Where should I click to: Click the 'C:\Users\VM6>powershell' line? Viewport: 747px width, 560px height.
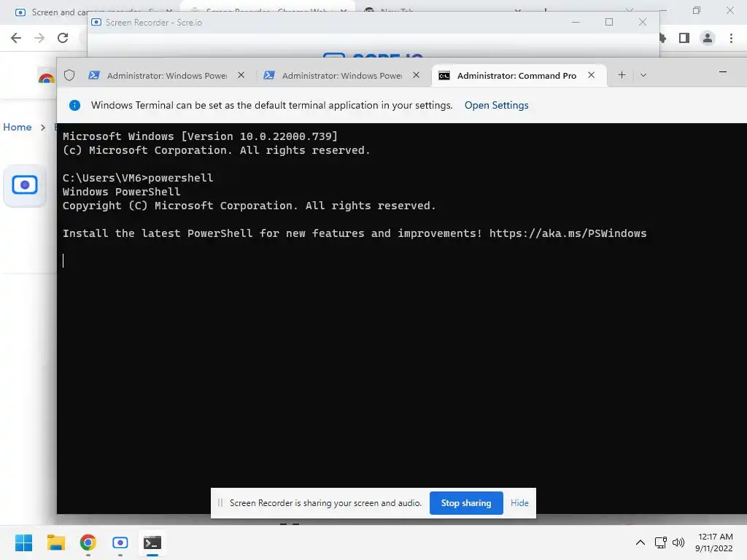coord(138,178)
